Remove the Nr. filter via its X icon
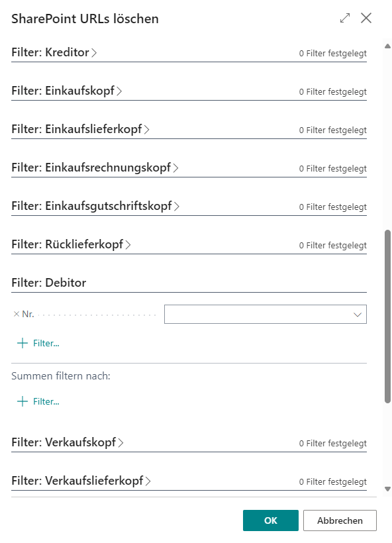The height and width of the screenshot is (543, 392). (x=16, y=314)
